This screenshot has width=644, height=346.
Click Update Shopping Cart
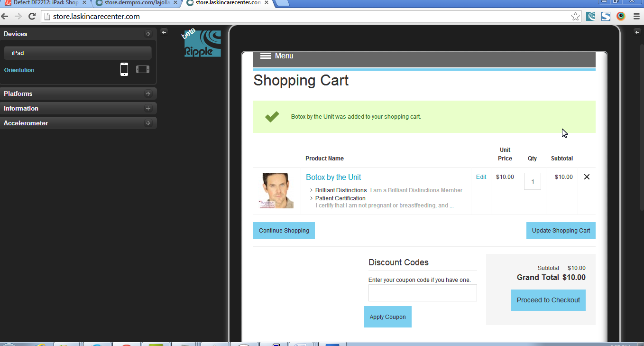point(561,231)
